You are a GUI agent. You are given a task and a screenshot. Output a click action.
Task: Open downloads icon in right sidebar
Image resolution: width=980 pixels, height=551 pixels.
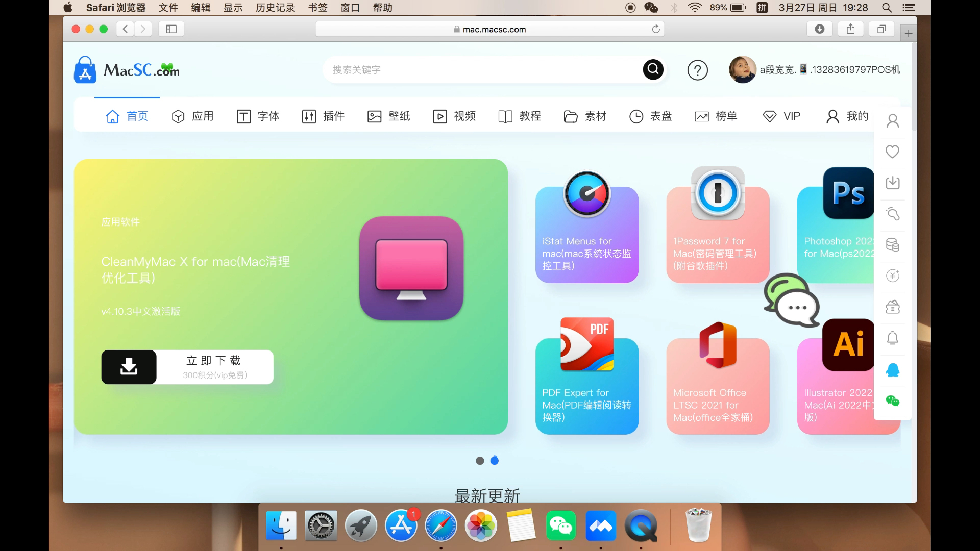click(x=892, y=183)
